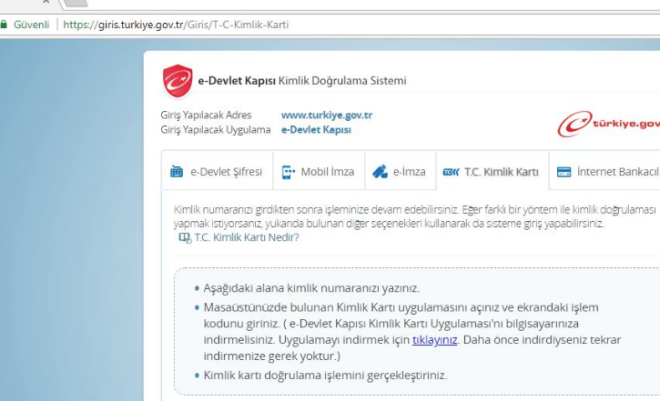
Task: Click the browser address bar URL
Action: tap(176, 24)
